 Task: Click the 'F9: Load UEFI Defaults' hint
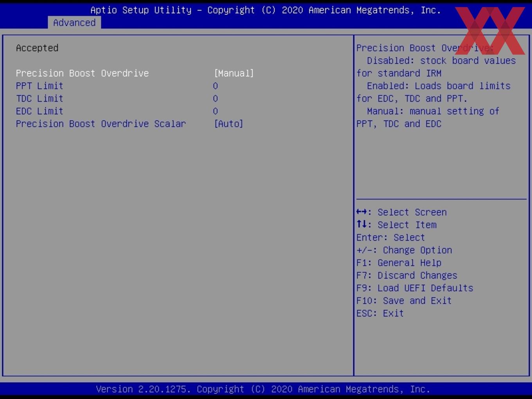tap(415, 288)
